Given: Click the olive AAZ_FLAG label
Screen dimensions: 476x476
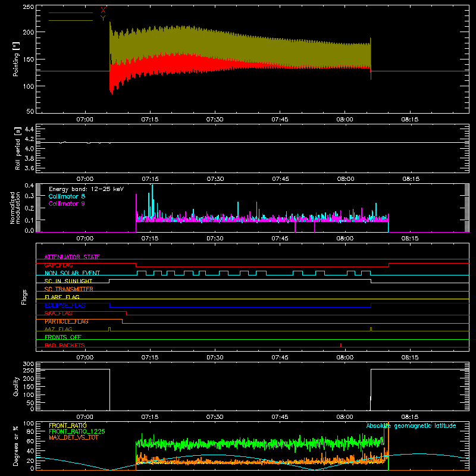Looking at the screenshot, I should click(58, 329).
